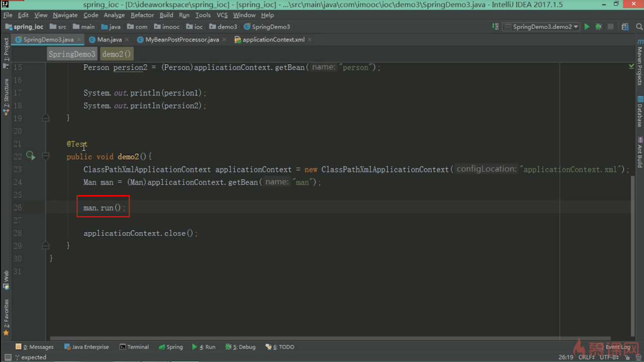Switch to applicationContext.xml tab
644x362 pixels.
click(273, 39)
